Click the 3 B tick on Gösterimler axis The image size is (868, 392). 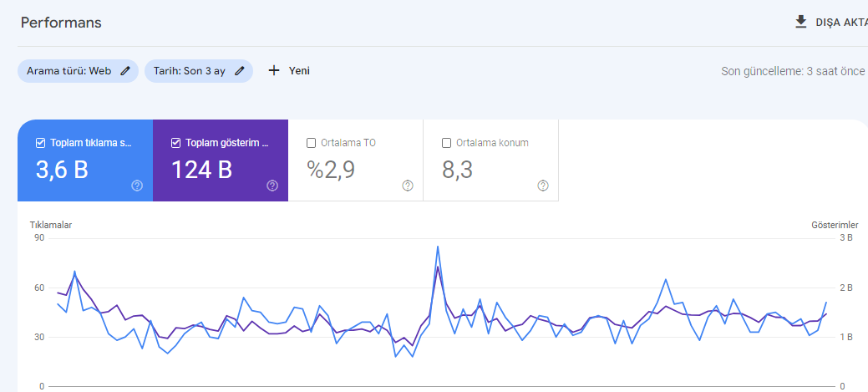coord(846,238)
